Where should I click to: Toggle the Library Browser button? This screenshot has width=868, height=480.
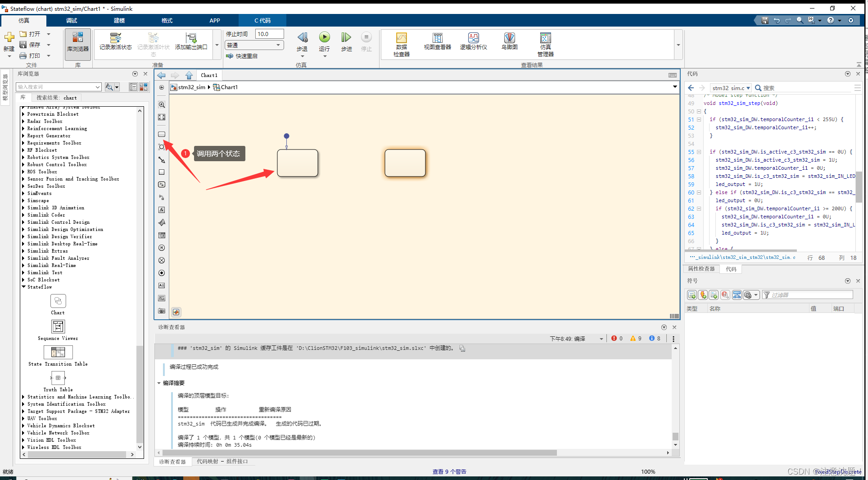point(78,44)
